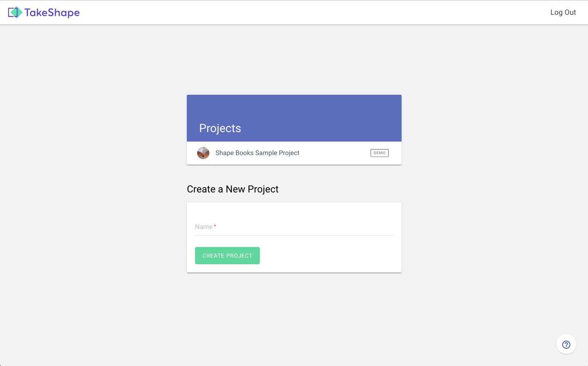
Task: Open the Shape Books Sample Project
Action: tap(257, 153)
